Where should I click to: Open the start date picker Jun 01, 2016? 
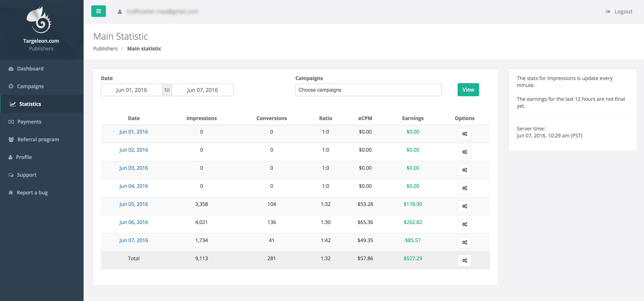(x=132, y=90)
